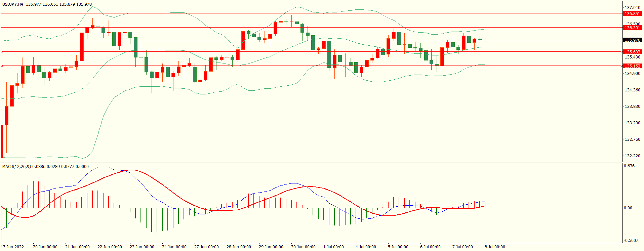Click the 132.760 price axis value

(632, 139)
